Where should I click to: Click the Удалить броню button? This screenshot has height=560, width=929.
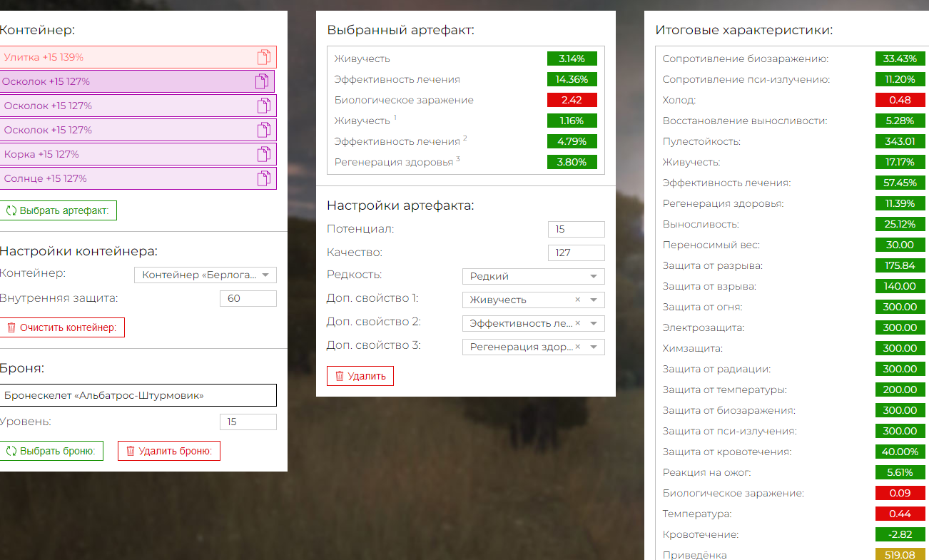[169, 451]
